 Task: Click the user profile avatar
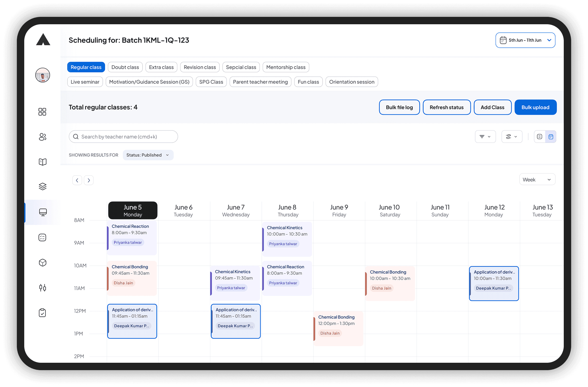(x=42, y=75)
